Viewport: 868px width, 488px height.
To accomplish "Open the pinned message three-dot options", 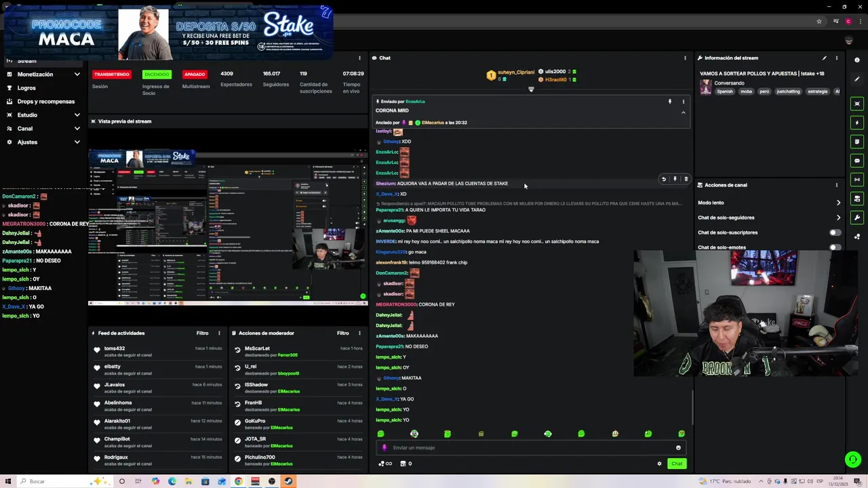I will tap(683, 102).
